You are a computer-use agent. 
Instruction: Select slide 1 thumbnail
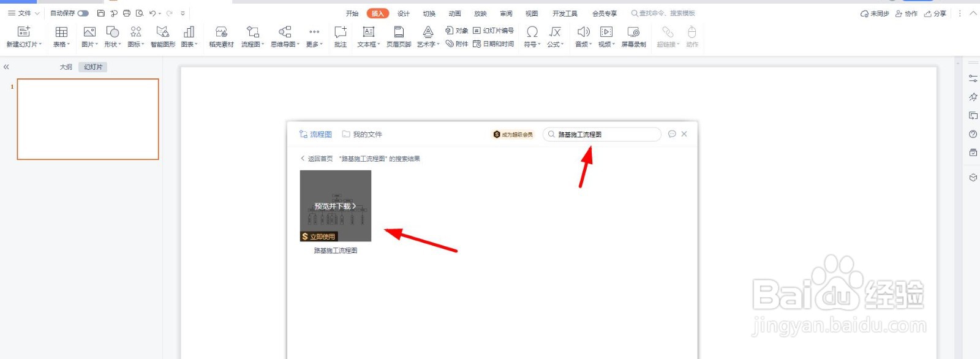88,119
